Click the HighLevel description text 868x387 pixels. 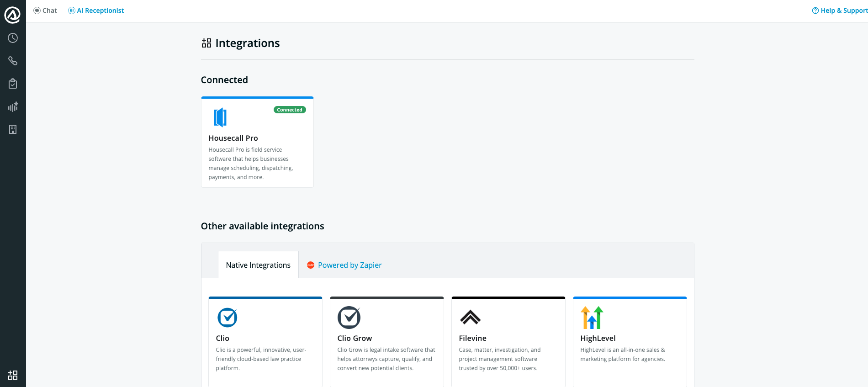tap(623, 354)
